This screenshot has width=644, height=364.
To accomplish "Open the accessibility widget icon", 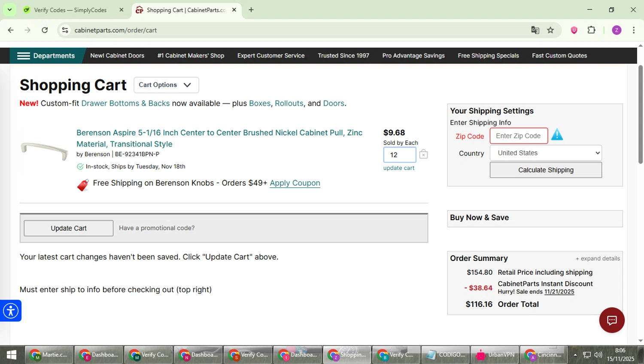I will tap(10, 311).
